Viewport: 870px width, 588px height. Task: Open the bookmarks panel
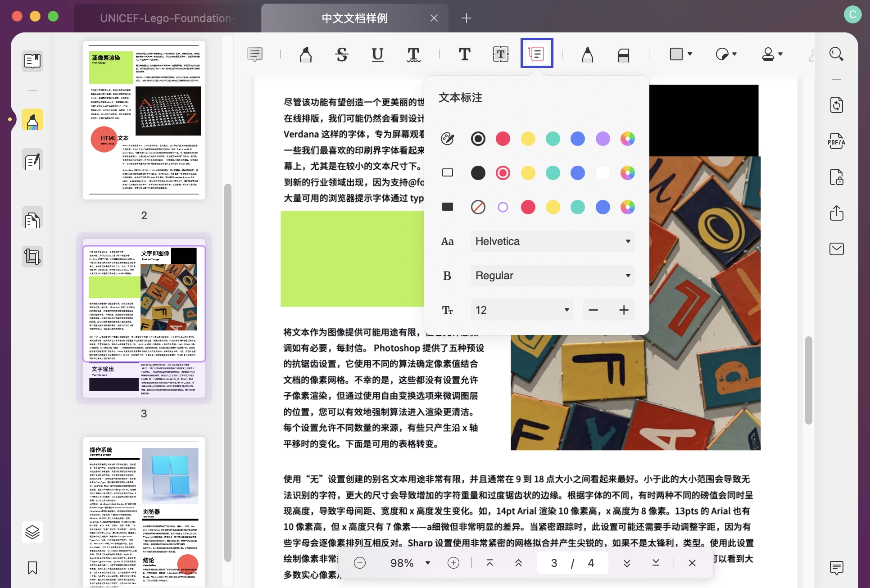pos(32,568)
